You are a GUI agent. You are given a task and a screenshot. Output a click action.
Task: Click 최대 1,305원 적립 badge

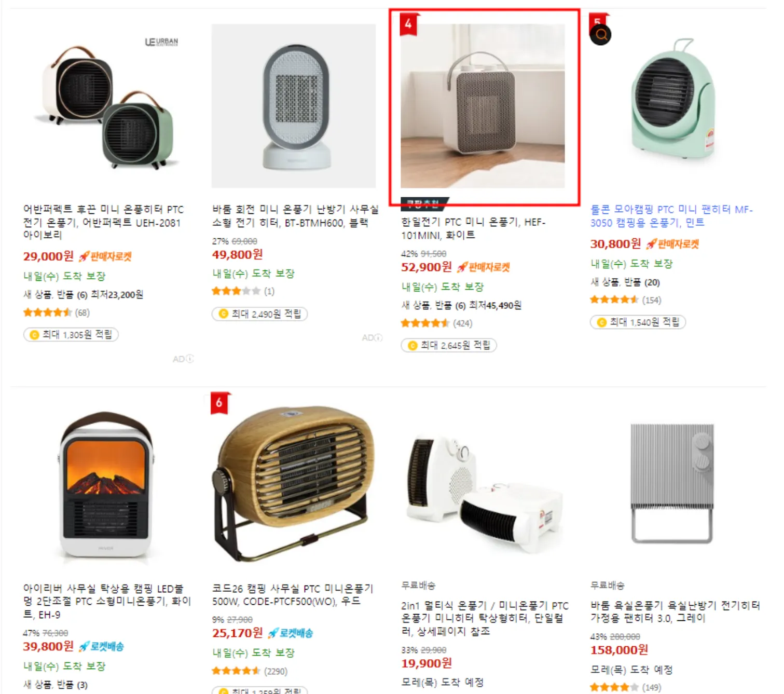[71, 335]
